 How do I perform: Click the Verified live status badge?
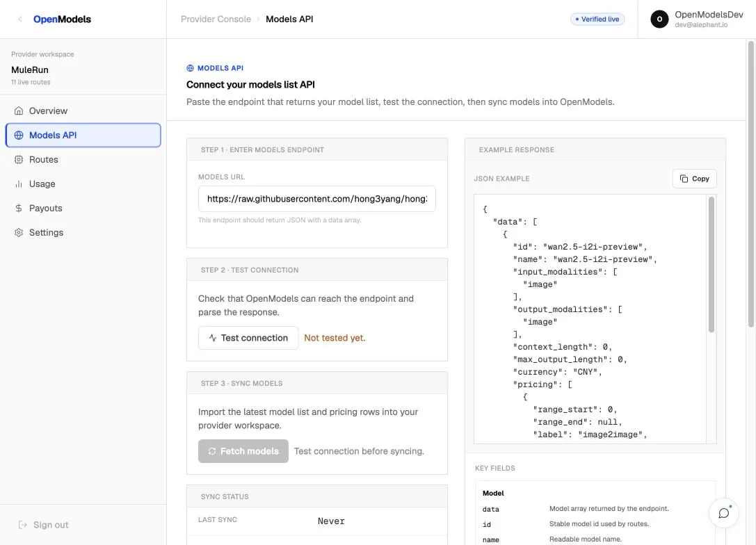(x=597, y=19)
